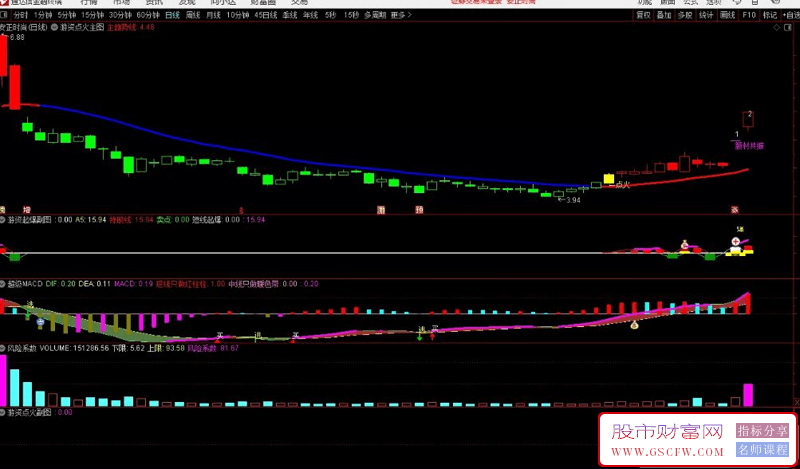The image size is (800, 469).
Task: Click the 主趋势线 4.48 value label
Action: [x=130, y=27]
